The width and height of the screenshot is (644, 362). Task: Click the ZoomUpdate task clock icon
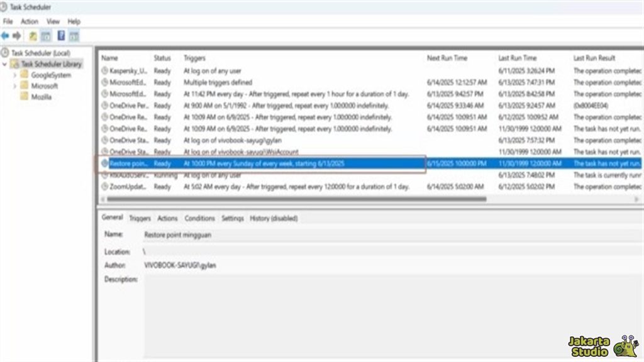tap(104, 187)
